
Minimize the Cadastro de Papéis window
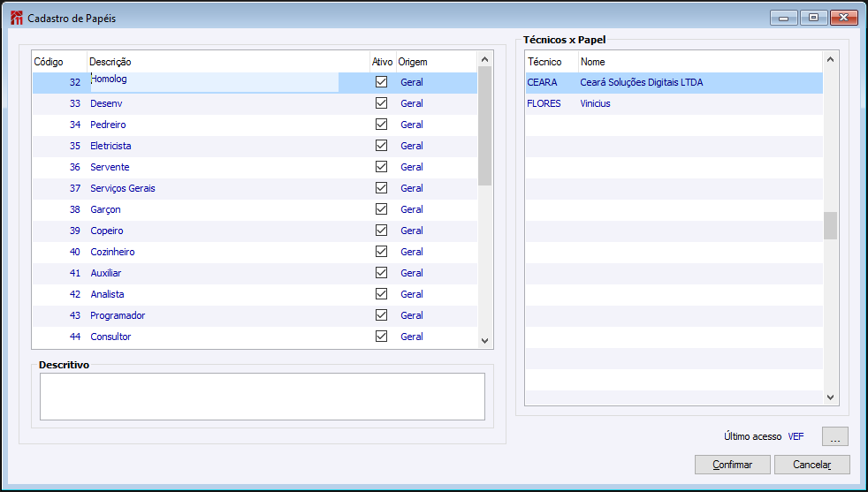click(x=784, y=18)
